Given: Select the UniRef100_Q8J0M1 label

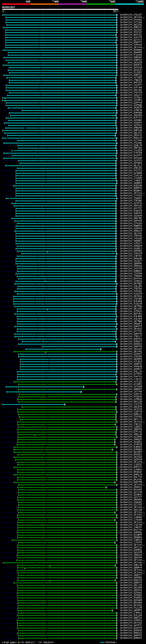Looking at the screenshot, I should click(x=131, y=352).
